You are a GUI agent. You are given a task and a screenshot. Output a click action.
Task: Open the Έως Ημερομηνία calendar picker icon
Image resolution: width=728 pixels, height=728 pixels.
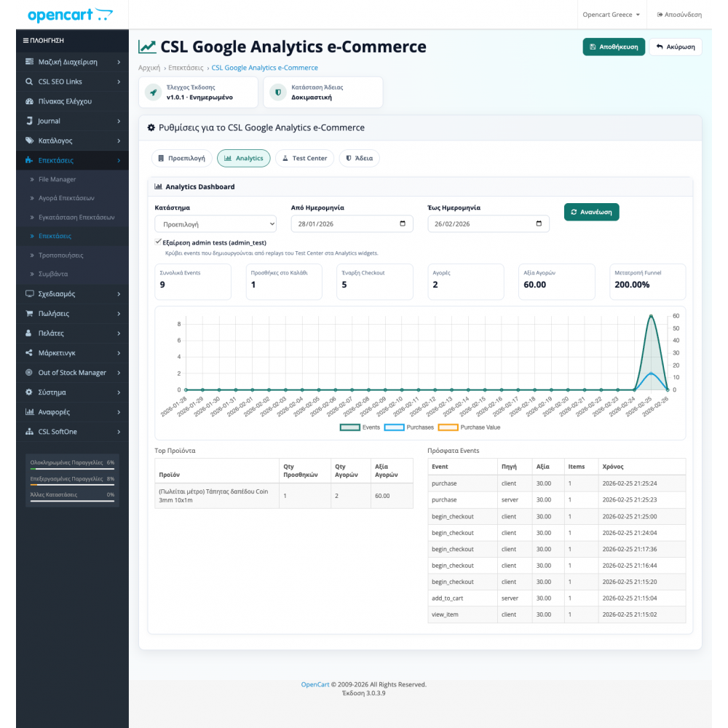click(539, 223)
